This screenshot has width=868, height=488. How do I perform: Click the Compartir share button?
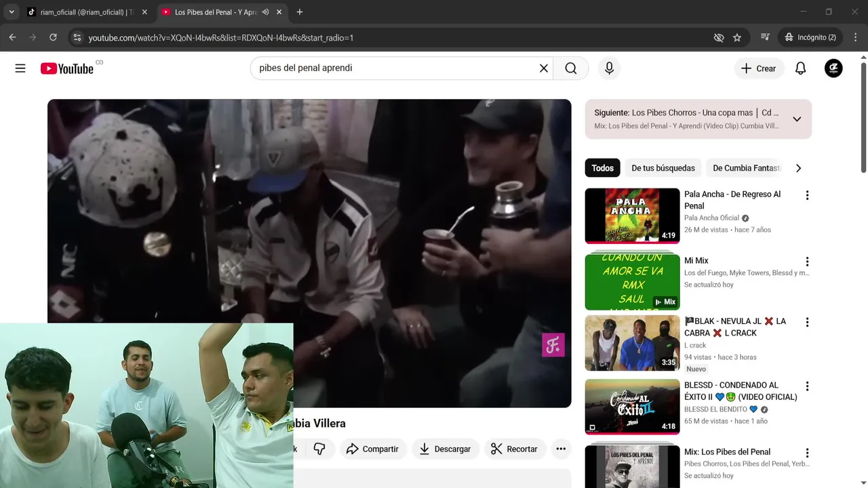[372, 449]
